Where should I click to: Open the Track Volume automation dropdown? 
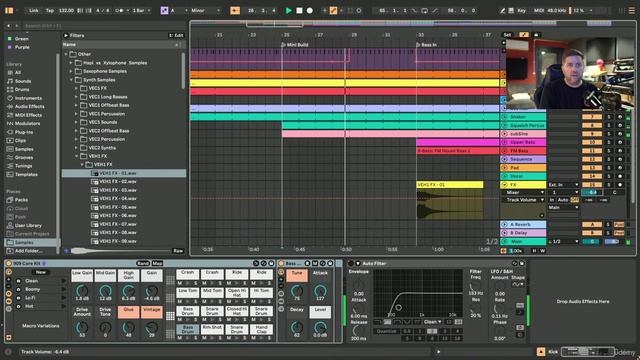click(x=525, y=200)
